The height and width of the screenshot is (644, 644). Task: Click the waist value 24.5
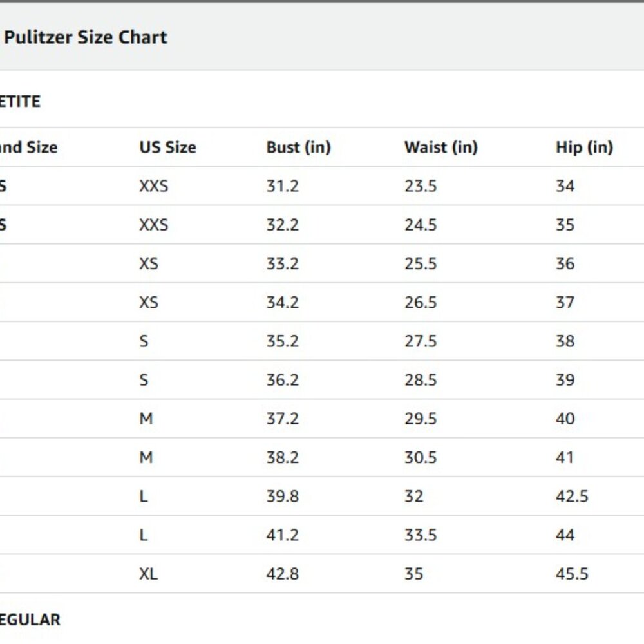pos(420,225)
